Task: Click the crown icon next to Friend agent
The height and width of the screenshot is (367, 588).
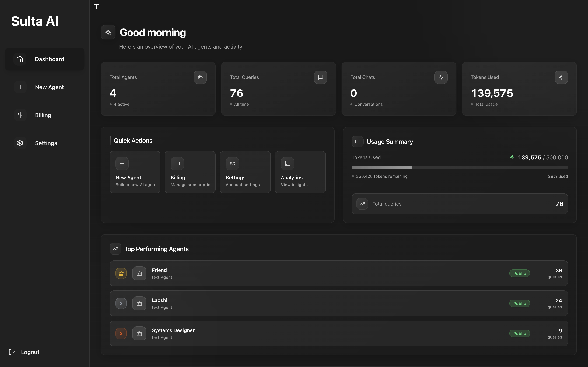Action: [x=121, y=273]
